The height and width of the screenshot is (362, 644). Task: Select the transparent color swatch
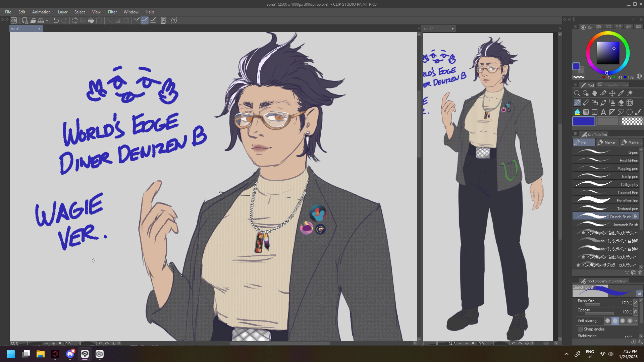632,121
